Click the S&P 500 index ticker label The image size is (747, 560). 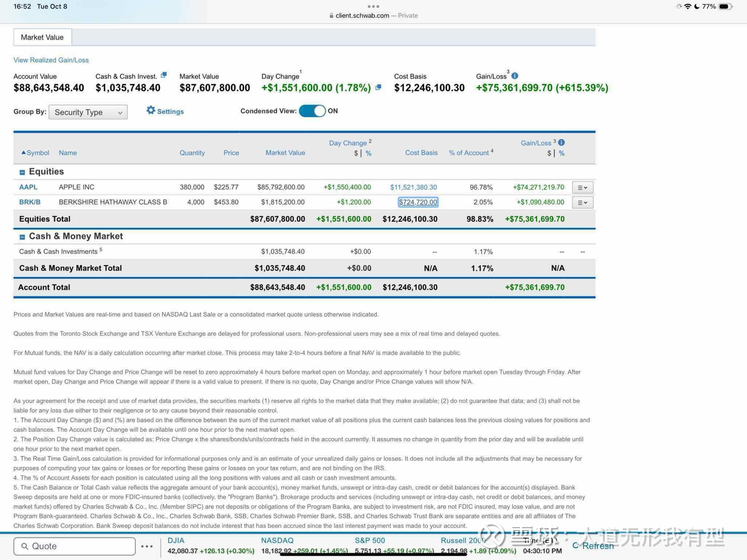(x=370, y=540)
